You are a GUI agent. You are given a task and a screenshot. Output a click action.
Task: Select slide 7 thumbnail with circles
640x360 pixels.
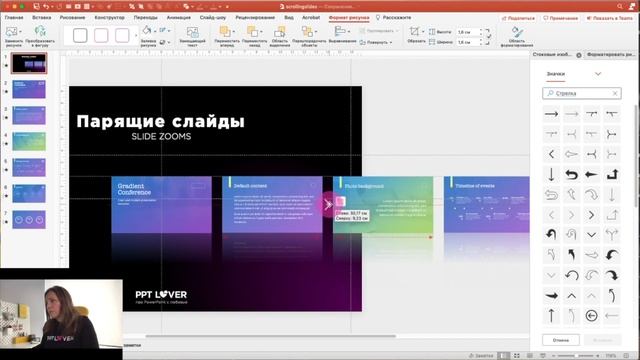29,220
